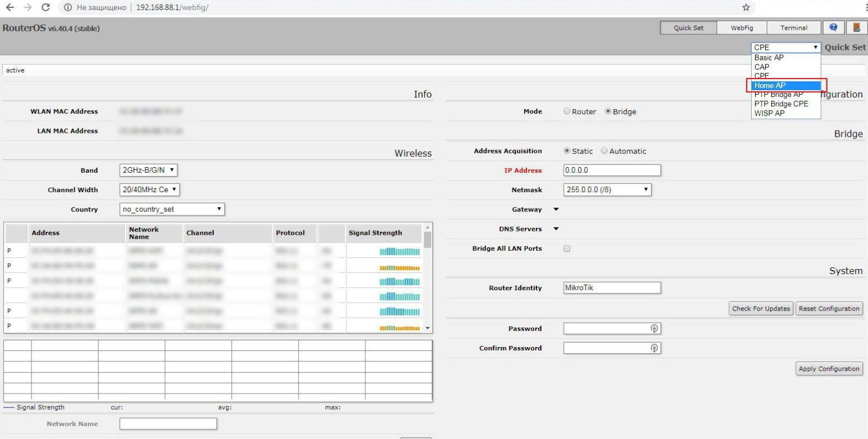Expand the DNS Servers field arrow

coord(556,229)
